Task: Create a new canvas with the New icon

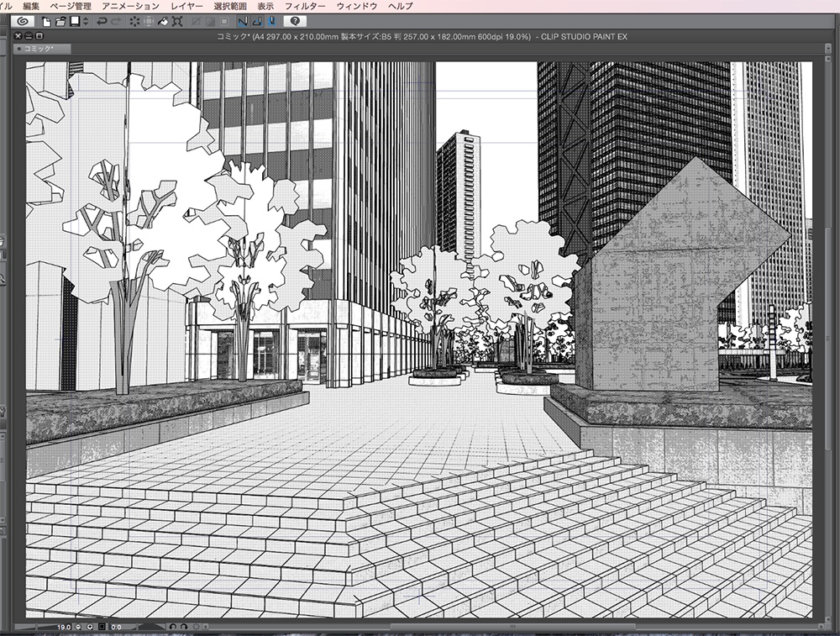Action: coord(45,23)
